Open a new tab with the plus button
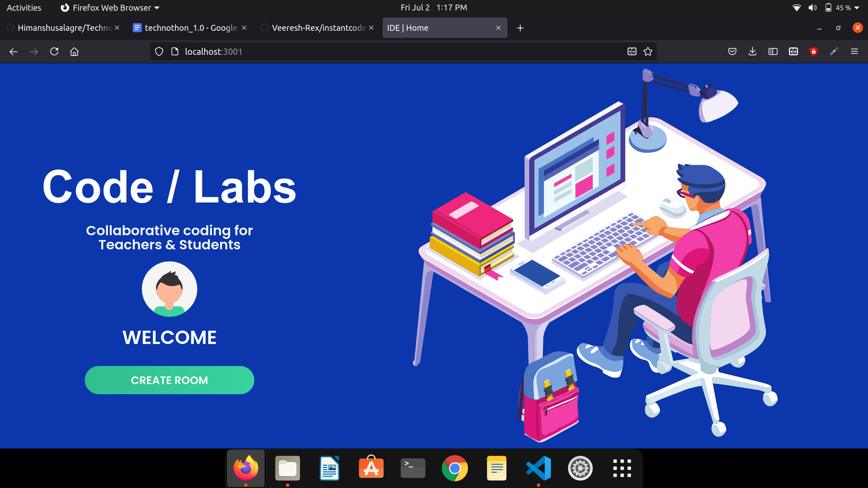Screen dimensions: 868x488 [520, 28]
